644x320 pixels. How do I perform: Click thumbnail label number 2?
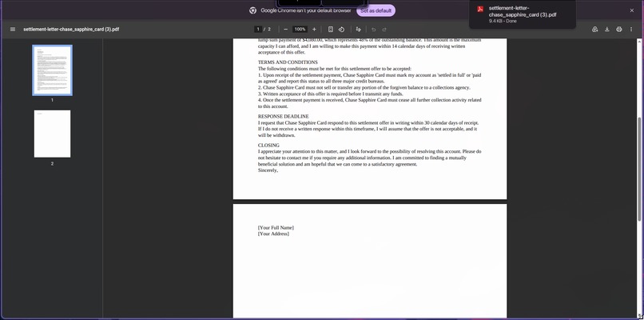[52, 164]
